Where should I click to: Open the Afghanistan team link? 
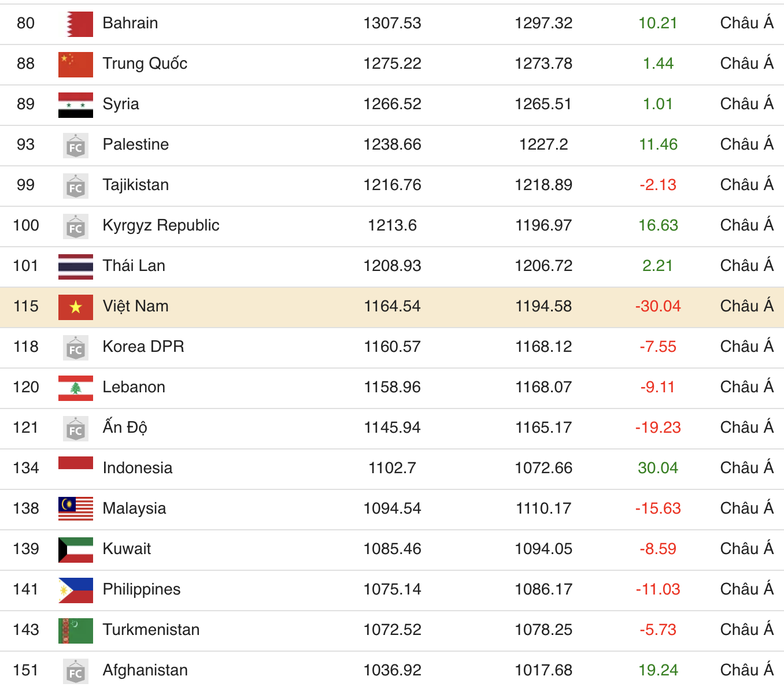(x=145, y=670)
